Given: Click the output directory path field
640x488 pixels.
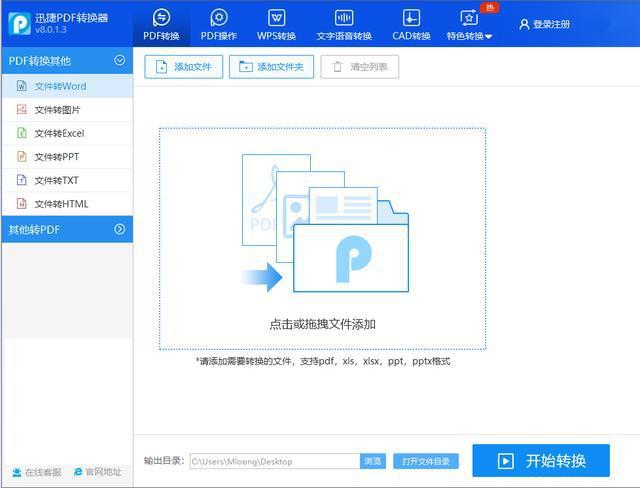Looking at the screenshot, I should point(275,461).
